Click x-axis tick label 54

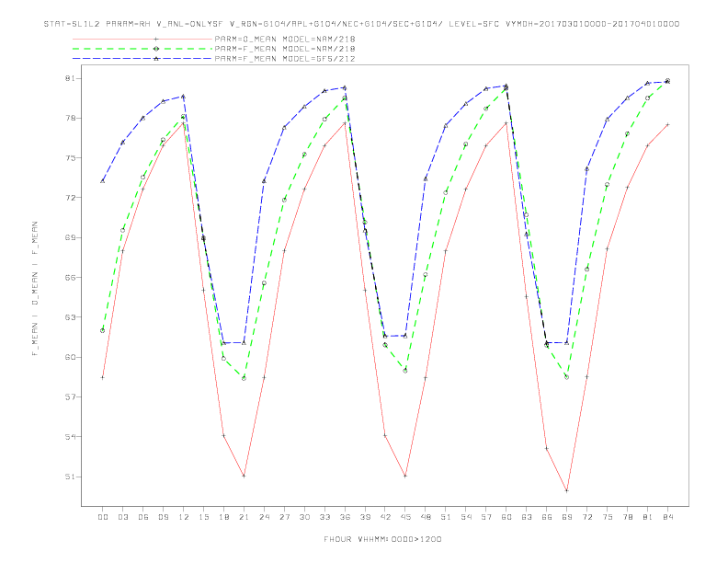click(x=466, y=517)
